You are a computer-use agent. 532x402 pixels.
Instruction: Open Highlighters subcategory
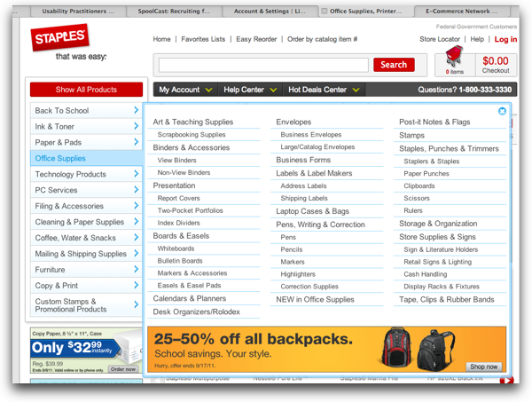pyautogui.click(x=298, y=274)
